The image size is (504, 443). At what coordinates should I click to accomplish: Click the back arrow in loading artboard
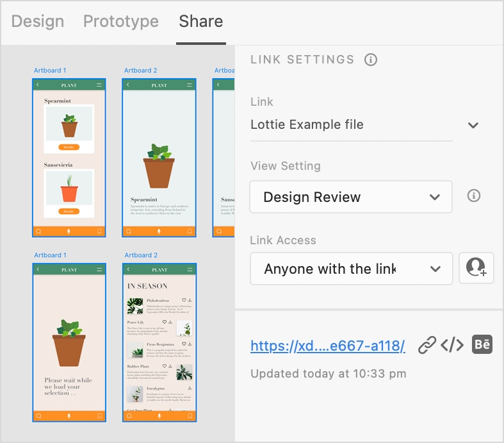coord(38,269)
